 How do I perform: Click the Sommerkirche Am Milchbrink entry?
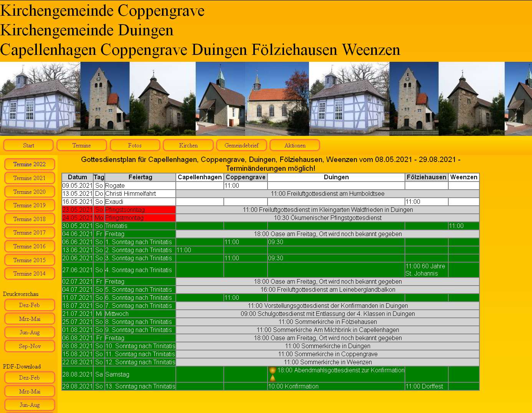coord(327,330)
